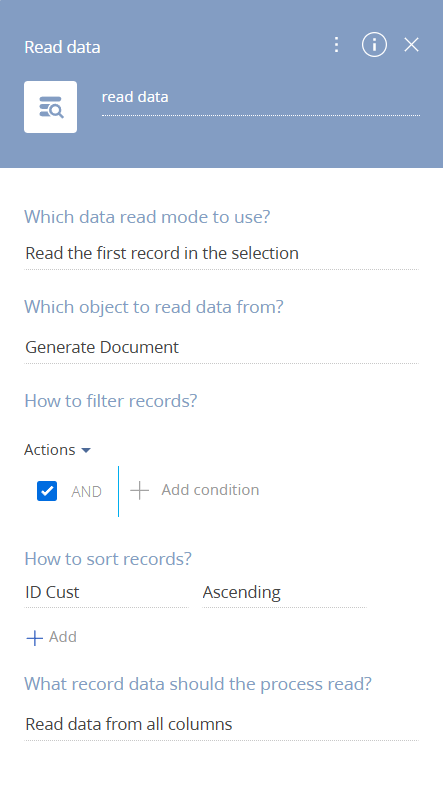This screenshot has height=792, width=443.
Task: Open the three-dot more options menu
Action: (x=336, y=45)
